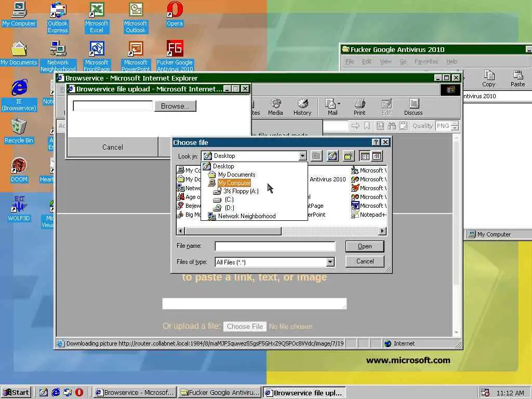Click Cancel in file upload window
This screenshot has width=532, height=399.
[x=113, y=147]
